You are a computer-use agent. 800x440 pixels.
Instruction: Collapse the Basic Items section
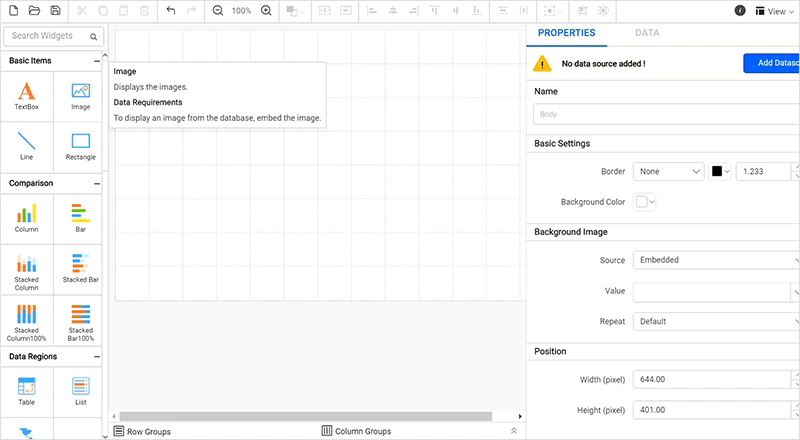coord(97,61)
